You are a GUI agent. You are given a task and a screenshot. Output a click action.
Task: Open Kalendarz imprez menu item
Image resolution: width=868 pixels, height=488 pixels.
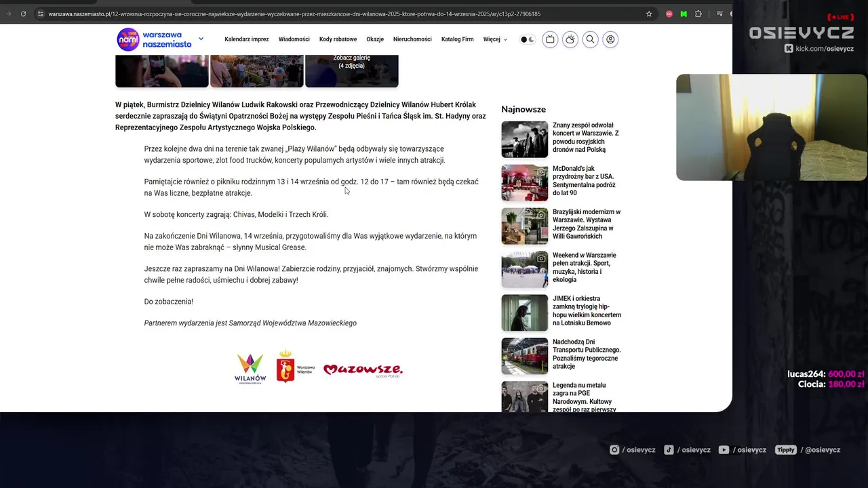point(247,39)
